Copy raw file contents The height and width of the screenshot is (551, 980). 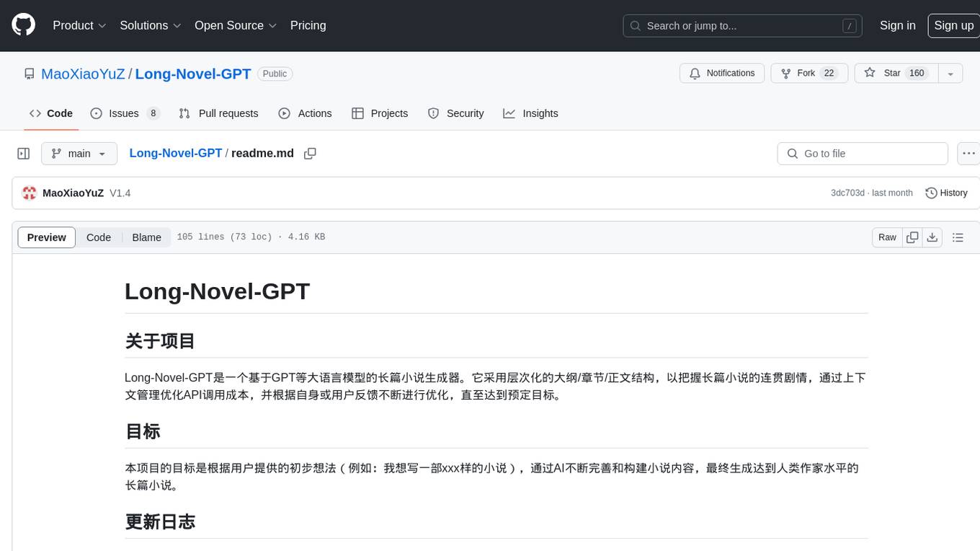pos(912,237)
